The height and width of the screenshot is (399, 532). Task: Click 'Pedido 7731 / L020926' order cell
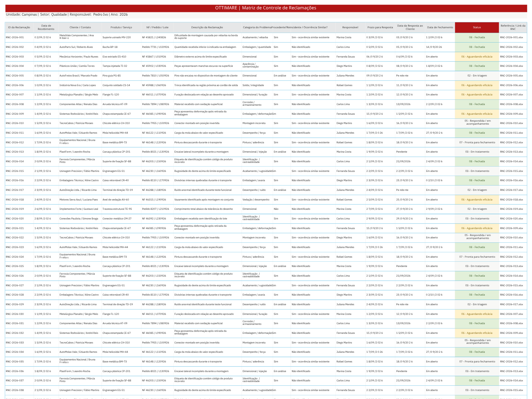coord(157,47)
